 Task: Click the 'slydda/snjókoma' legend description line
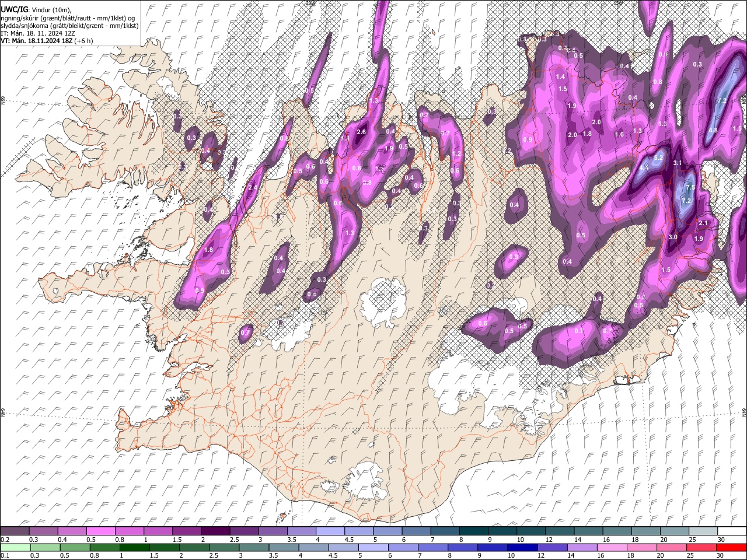(x=69, y=26)
